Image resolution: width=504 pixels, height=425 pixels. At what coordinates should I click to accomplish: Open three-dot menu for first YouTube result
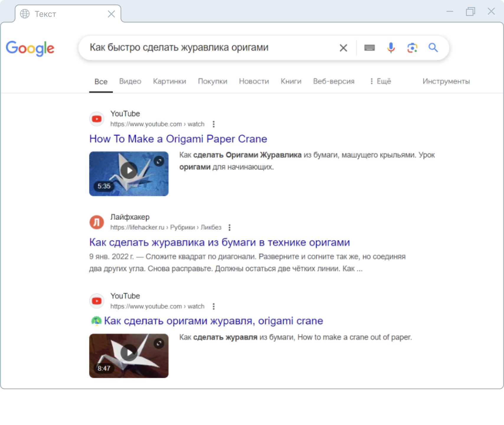[x=213, y=124]
